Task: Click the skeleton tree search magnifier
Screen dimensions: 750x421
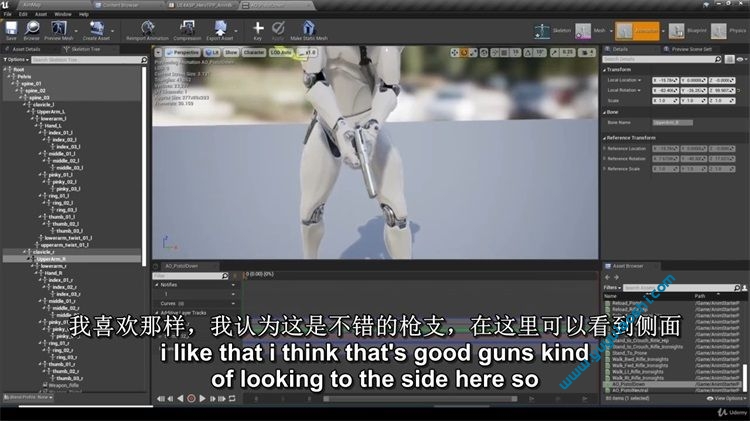Action: (144, 60)
